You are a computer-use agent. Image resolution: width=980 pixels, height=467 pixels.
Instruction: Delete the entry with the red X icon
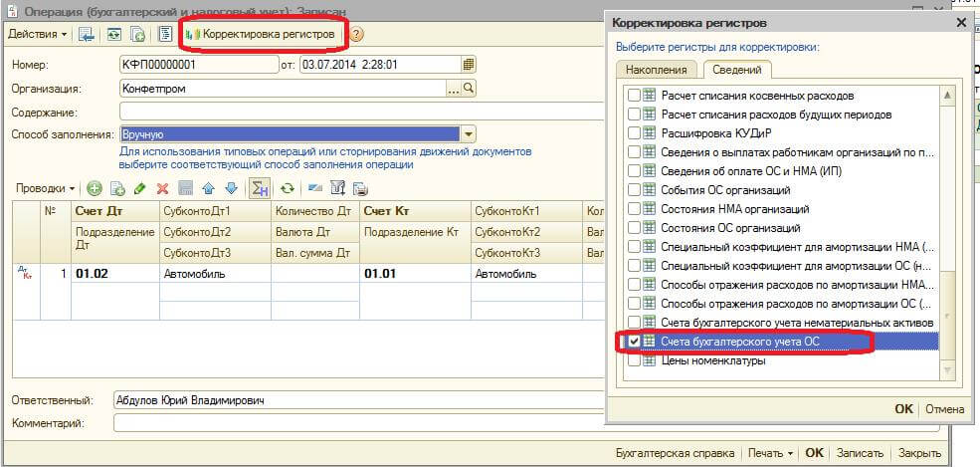pyautogui.click(x=162, y=188)
